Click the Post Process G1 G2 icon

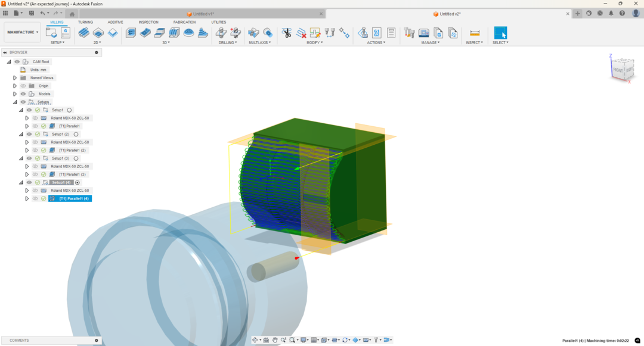pyautogui.click(x=377, y=33)
